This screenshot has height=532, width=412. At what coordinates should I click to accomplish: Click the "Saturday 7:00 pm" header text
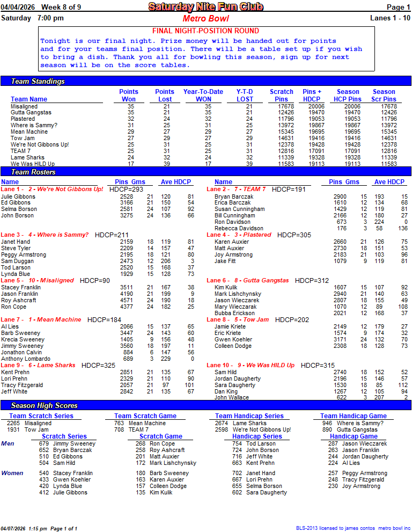(32, 18)
